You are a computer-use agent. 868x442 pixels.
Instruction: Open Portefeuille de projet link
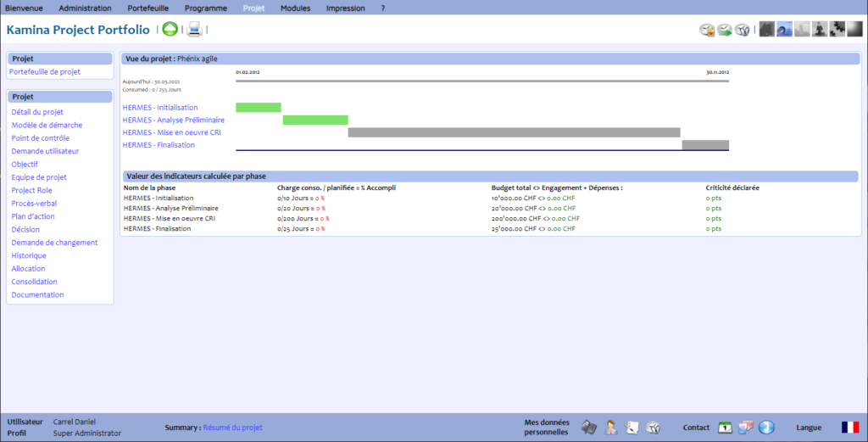coord(44,72)
